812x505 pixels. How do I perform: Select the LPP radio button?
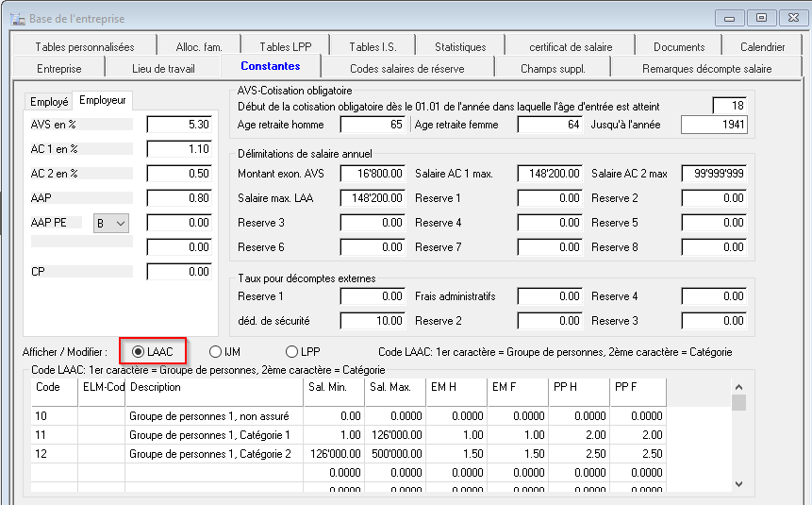tap(291, 351)
